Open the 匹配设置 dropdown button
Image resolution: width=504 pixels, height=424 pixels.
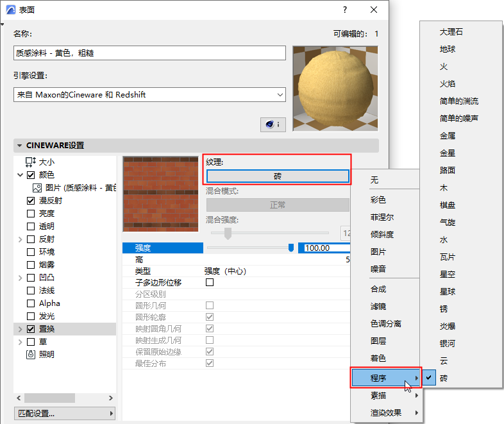coord(65,413)
